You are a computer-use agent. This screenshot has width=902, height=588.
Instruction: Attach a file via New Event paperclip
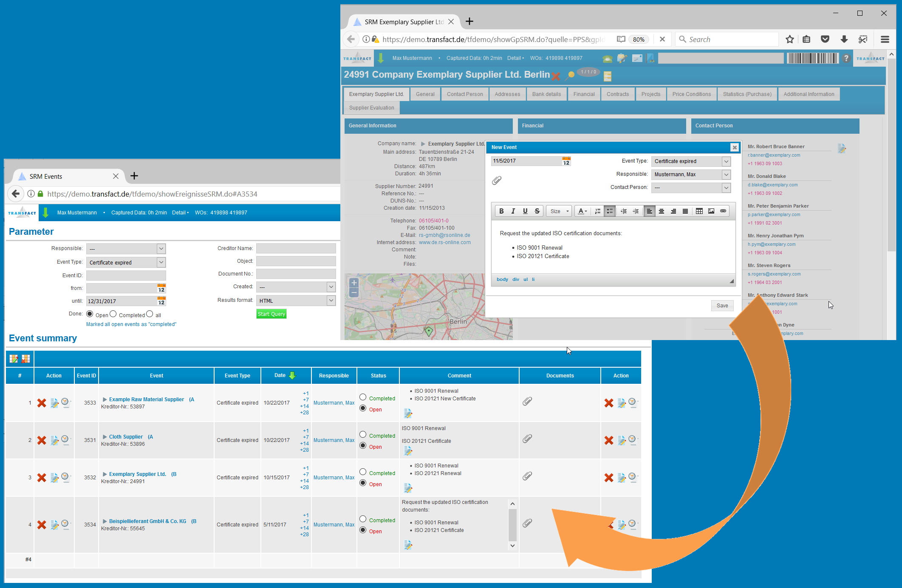pos(497,180)
